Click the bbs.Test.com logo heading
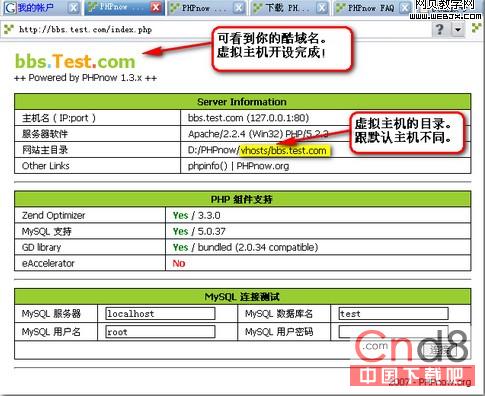The height and width of the screenshot is (396, 485). (75, 61)
